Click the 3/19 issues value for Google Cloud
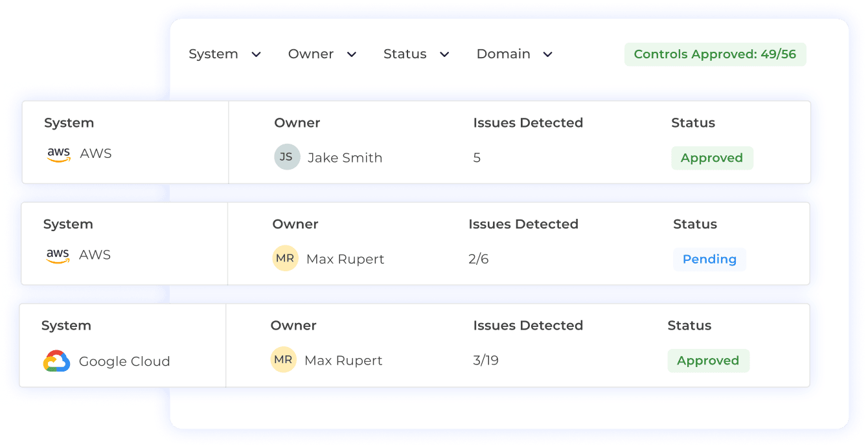Image resolution: width=868 pixels, height=448 pixels. (x=486, y=360)
